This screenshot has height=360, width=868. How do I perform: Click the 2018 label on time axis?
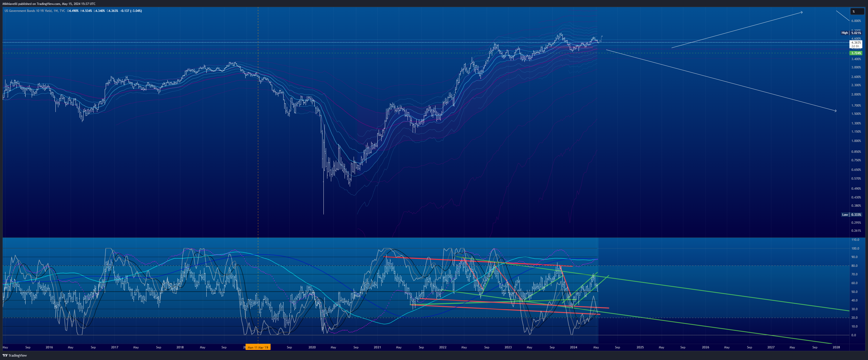tap(180, 347)
